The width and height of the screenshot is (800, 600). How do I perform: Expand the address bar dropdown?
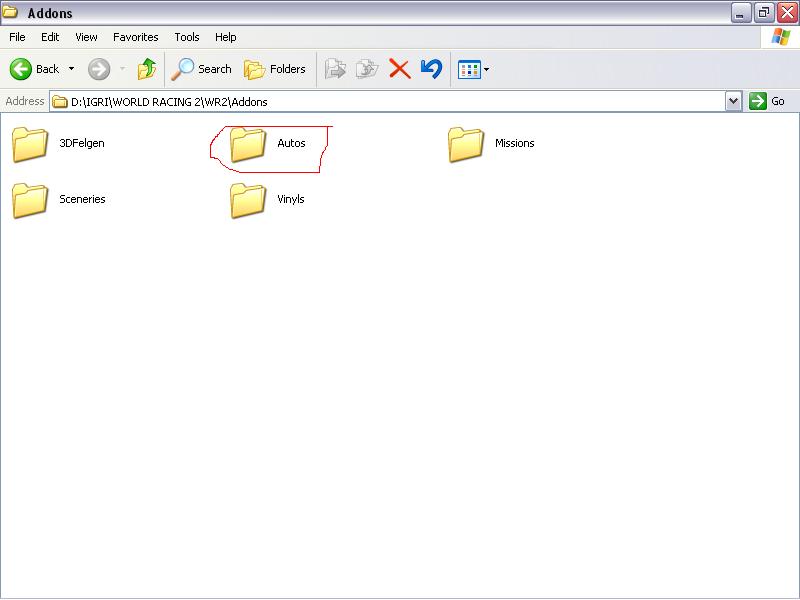tap(733, 101)
